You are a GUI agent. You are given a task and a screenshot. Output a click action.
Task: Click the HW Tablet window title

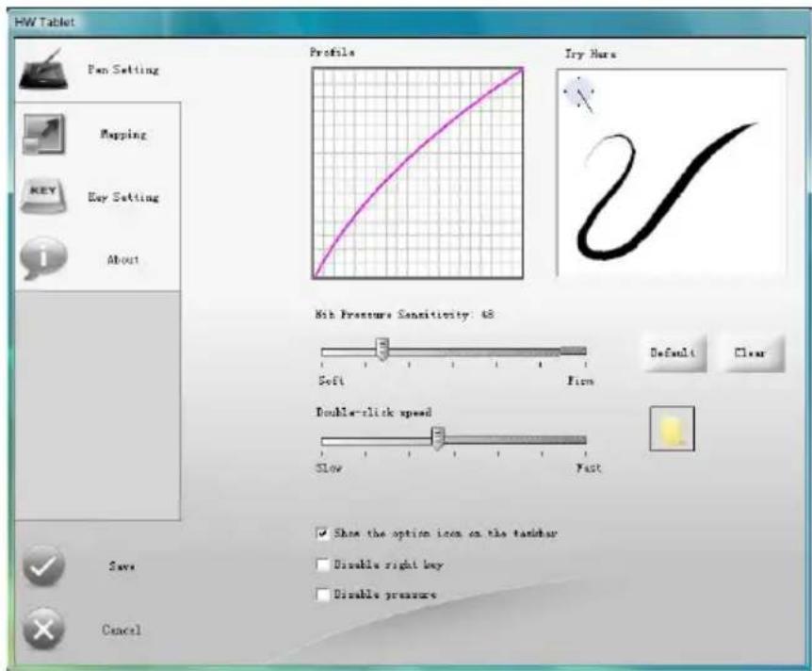point(44,23)
